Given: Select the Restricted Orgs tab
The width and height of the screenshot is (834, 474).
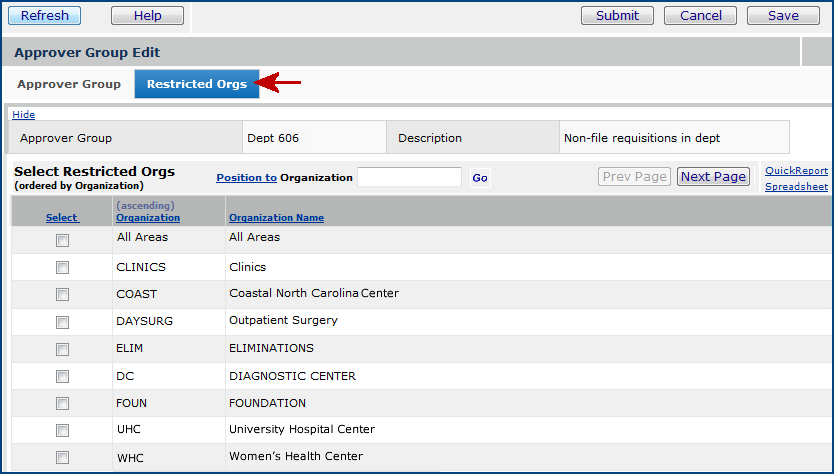Looking at the screenshot, I should [197, 84].
